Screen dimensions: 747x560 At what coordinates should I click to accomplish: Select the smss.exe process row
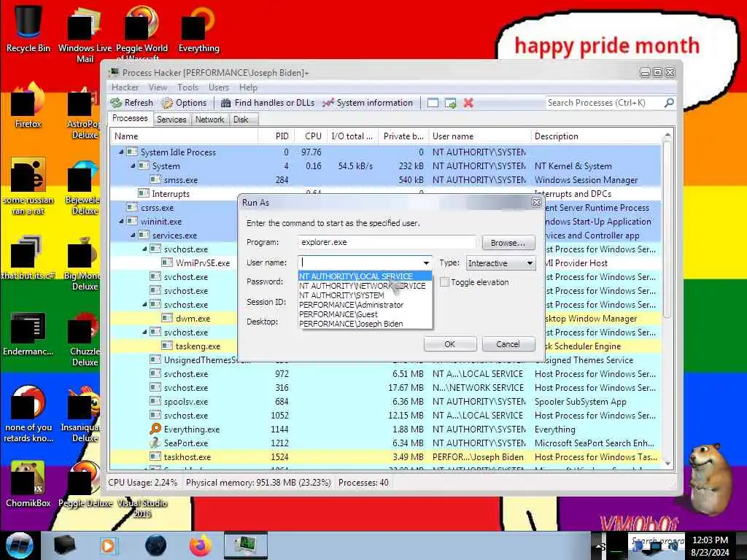pyautogui.click(x=385, y=179)
